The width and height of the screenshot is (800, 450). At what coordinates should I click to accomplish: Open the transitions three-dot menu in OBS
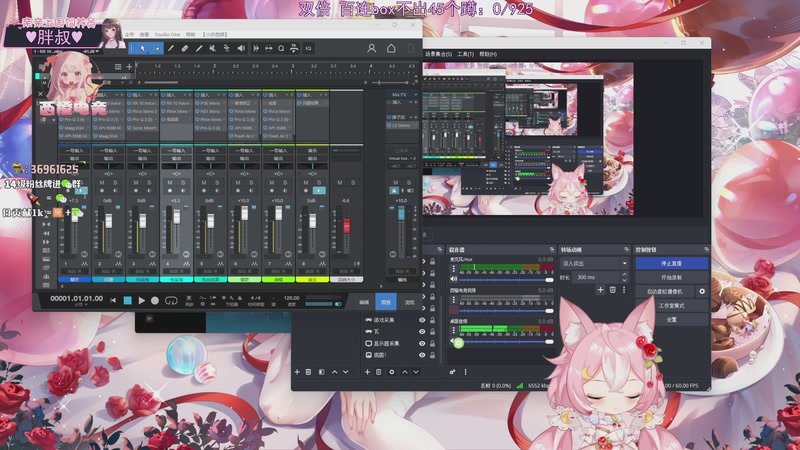coord(624,290)
